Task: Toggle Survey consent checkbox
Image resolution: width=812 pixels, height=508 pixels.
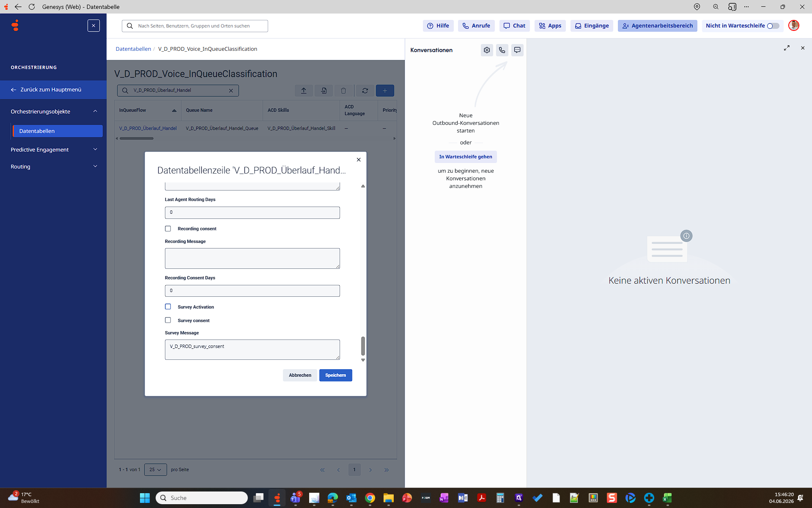Action: coord(168,320)
